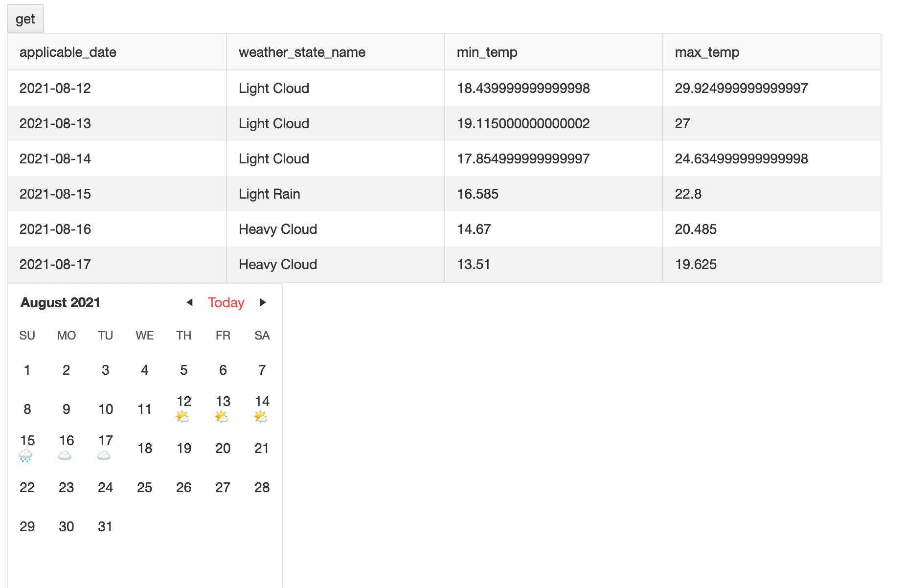
Task: Jump to Today in the calendar
Action: [226, 302]
